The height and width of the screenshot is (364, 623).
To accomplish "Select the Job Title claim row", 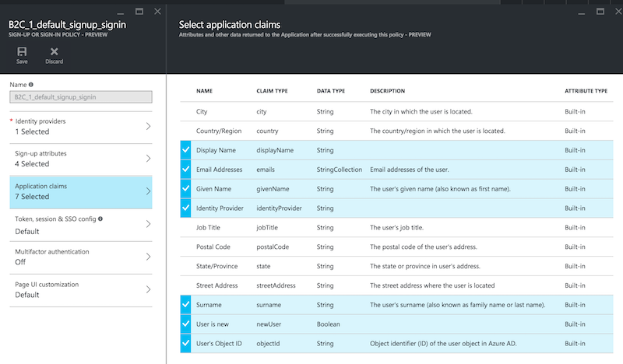I will [396, 227].
